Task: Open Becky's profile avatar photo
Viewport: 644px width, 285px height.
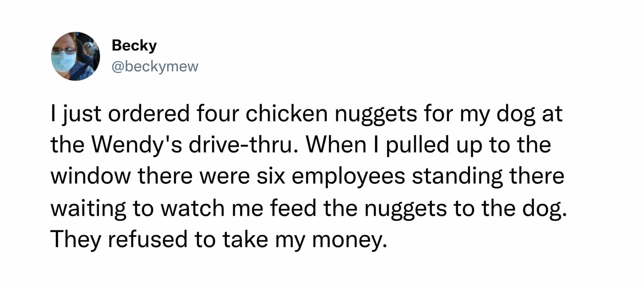Action: tap(75, 56)
